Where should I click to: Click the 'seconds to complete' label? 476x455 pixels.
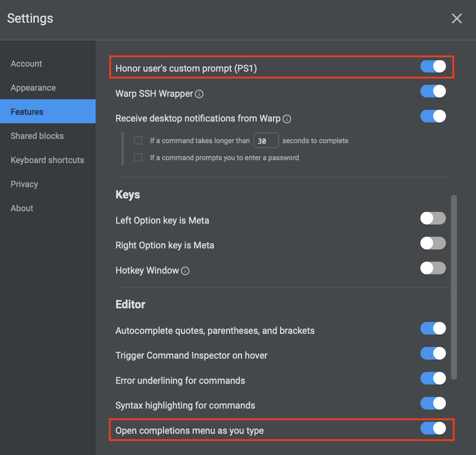pyautogui.click(x=315, y=141)
